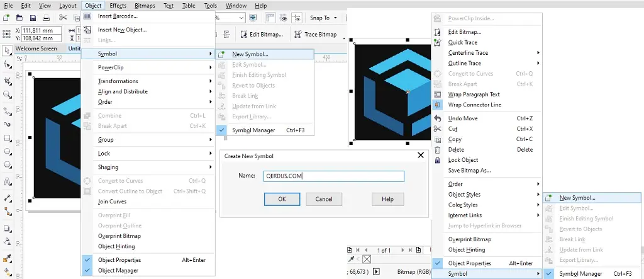Select the Ellipse tool
The width and height of the screenshot is (644, 279).
[7, 151]
